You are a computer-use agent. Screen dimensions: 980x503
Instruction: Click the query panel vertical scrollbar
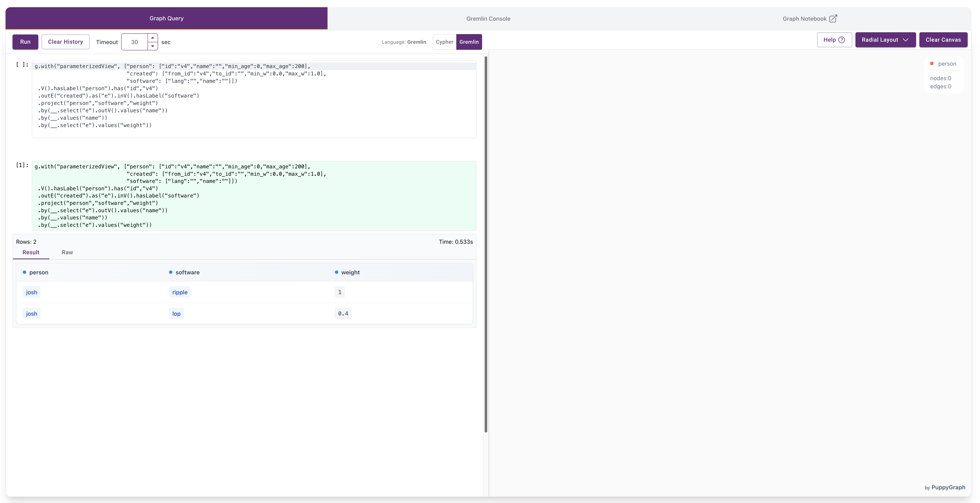tap(486, 244)
